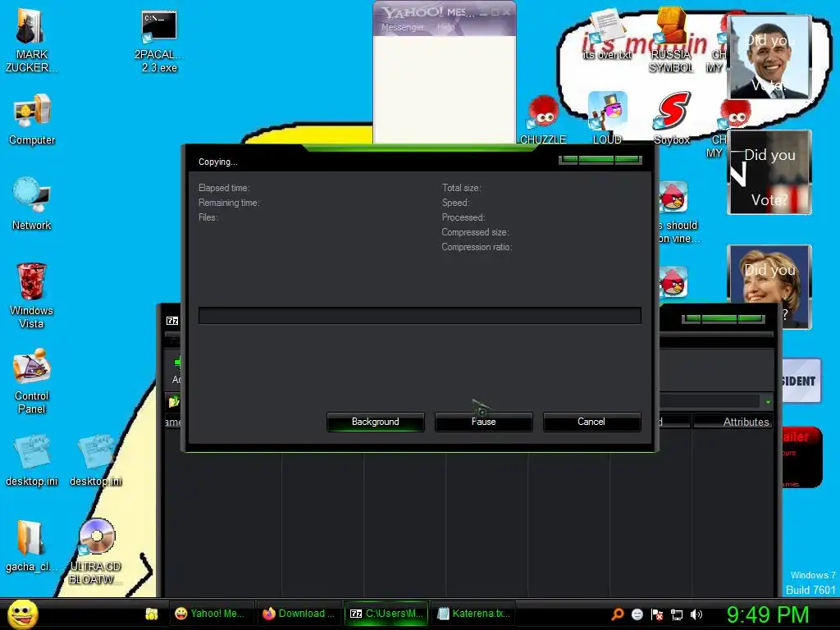Open Messenger menu in Yahoo! Messenger window
The height and width of the screenshot is (630, 840).
pyautogui.click(x=402, y=27)
